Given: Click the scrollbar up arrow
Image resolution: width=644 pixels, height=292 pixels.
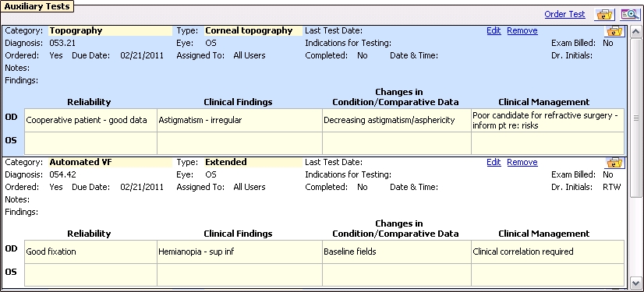Looking at the screenshot, I should coord(635,33).
